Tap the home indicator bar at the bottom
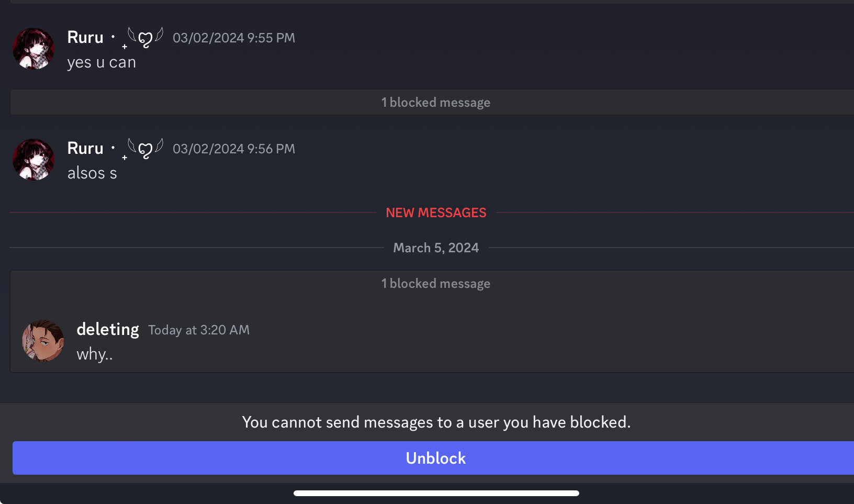This screenshot has width=854, height=504. (x=436, y=493)
